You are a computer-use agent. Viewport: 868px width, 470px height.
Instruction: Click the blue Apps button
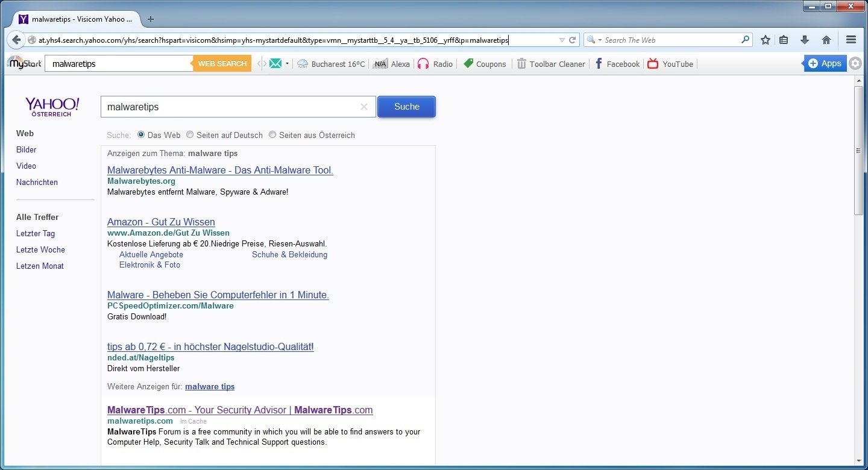click(825, 63)
